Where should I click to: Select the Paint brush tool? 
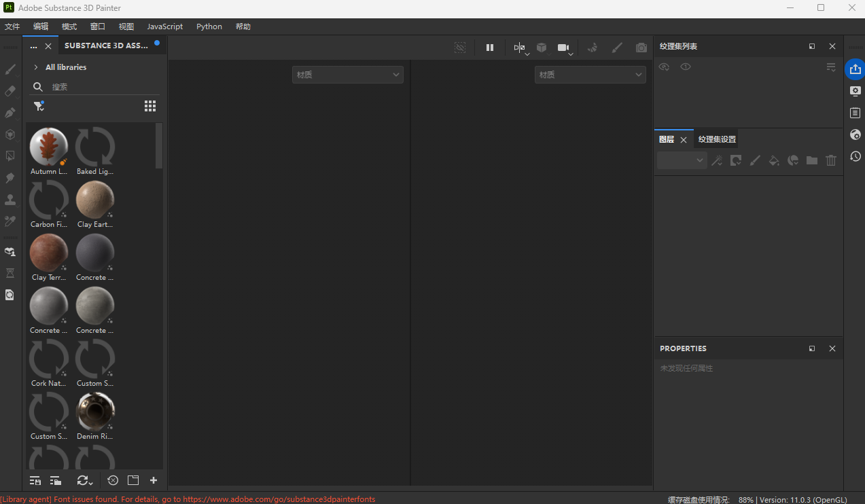click(x=10, y=69)
